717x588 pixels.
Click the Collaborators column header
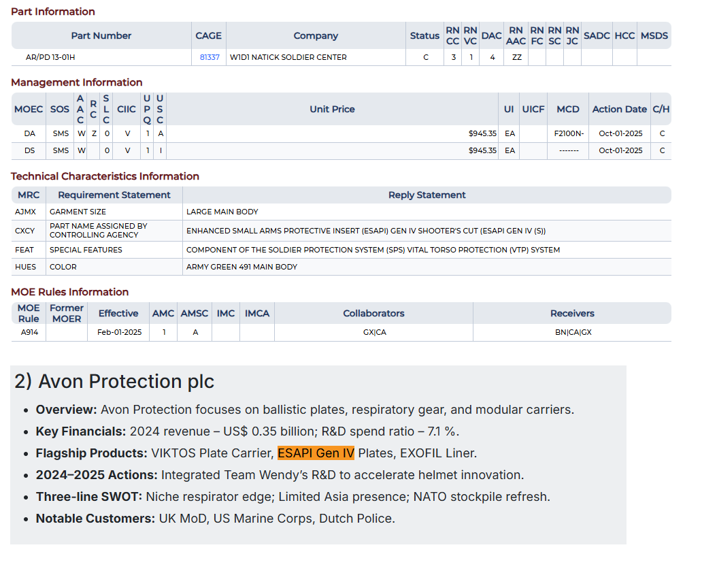tap(373, 314)
